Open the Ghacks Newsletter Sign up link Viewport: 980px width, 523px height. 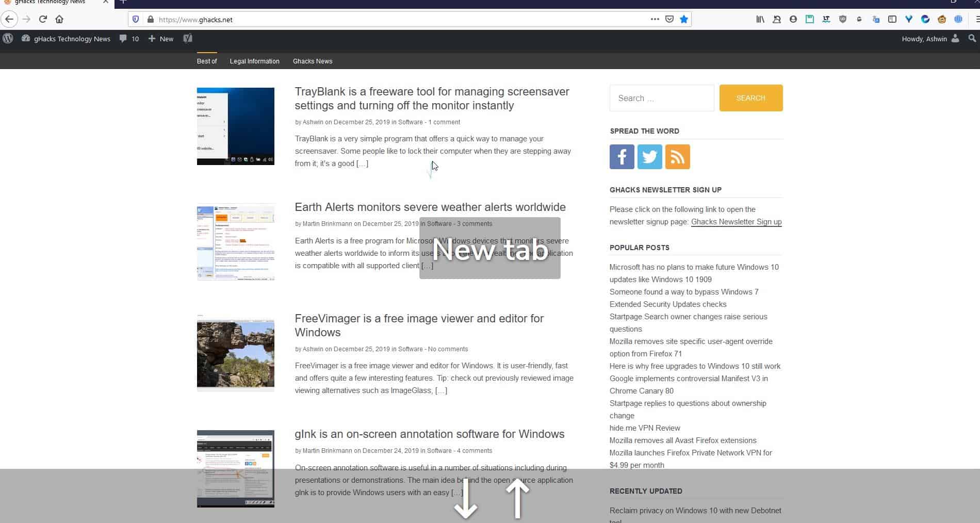coord(736,222)
